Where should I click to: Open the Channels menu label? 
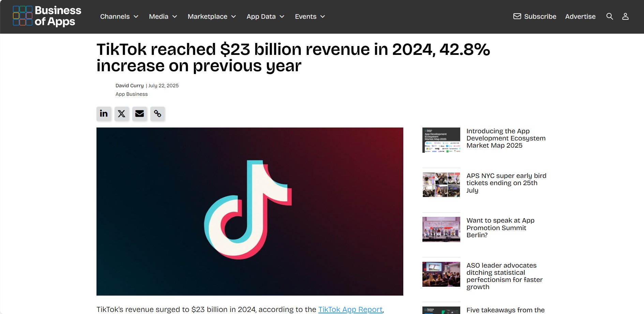pyautogui.click(x=115, y=16)
